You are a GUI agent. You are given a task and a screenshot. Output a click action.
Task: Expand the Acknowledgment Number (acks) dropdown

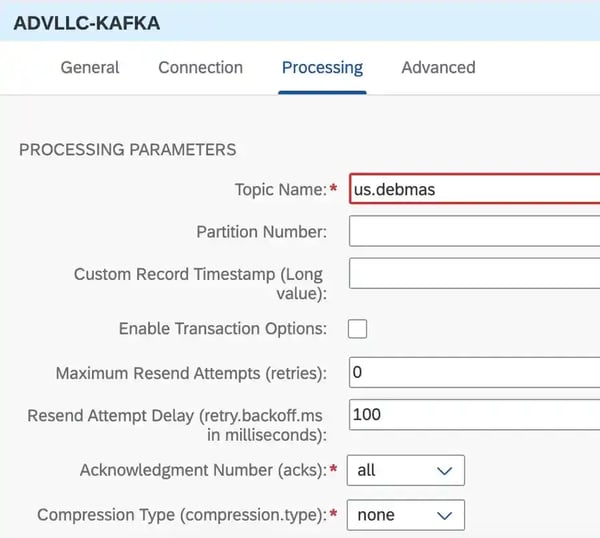pyautogui.click(x=406, y=470)
